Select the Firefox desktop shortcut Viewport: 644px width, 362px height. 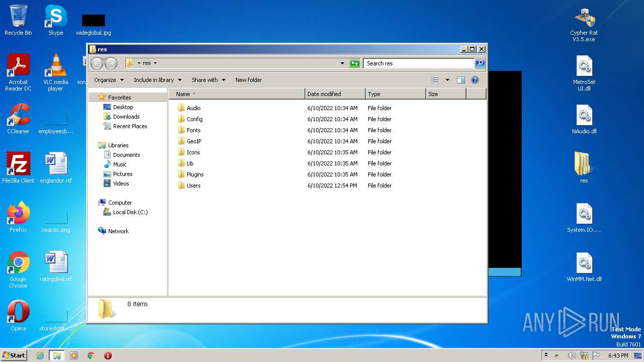point(18,217)
